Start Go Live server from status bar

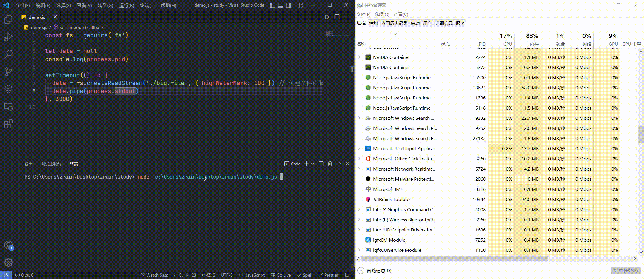point(281,275)
